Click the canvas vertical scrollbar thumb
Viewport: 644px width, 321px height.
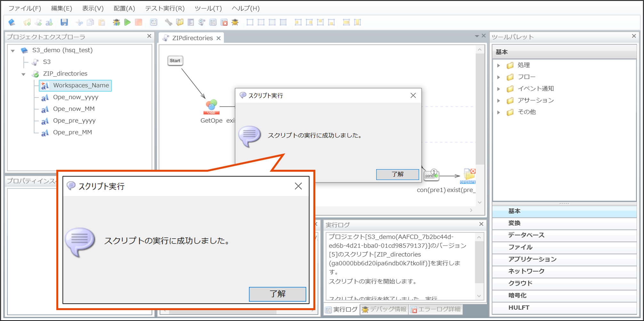coord(479,109)
